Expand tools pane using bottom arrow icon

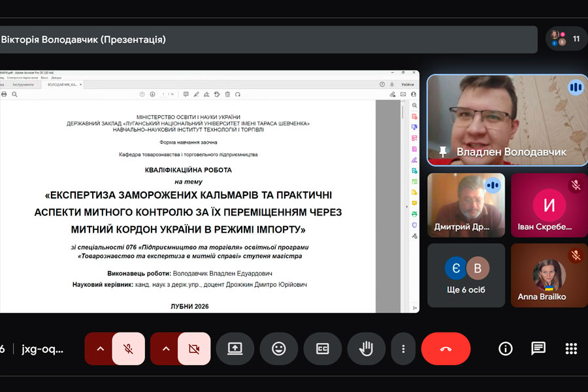pos(414,308)
